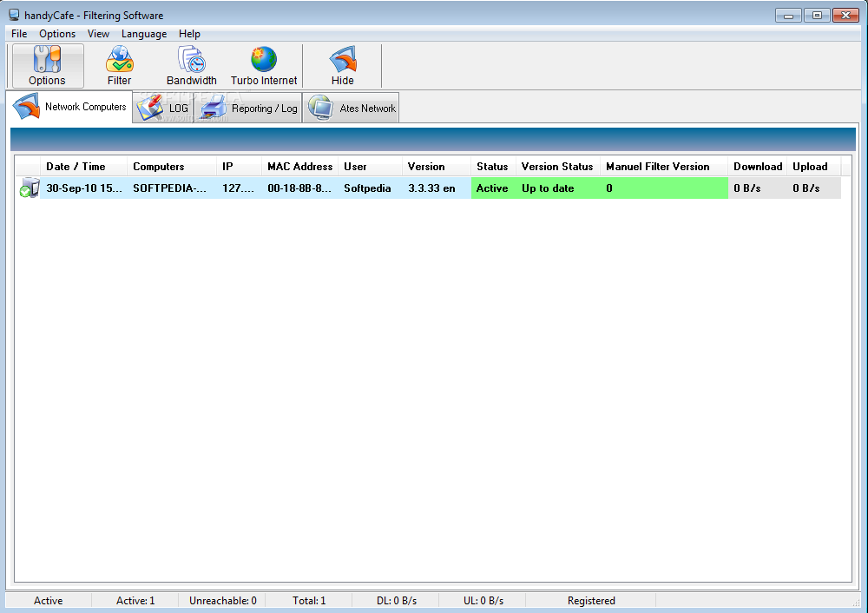Open the Help menu
Image resolution: width=868 pixels, height=613 pixels.
coord(189,34)
